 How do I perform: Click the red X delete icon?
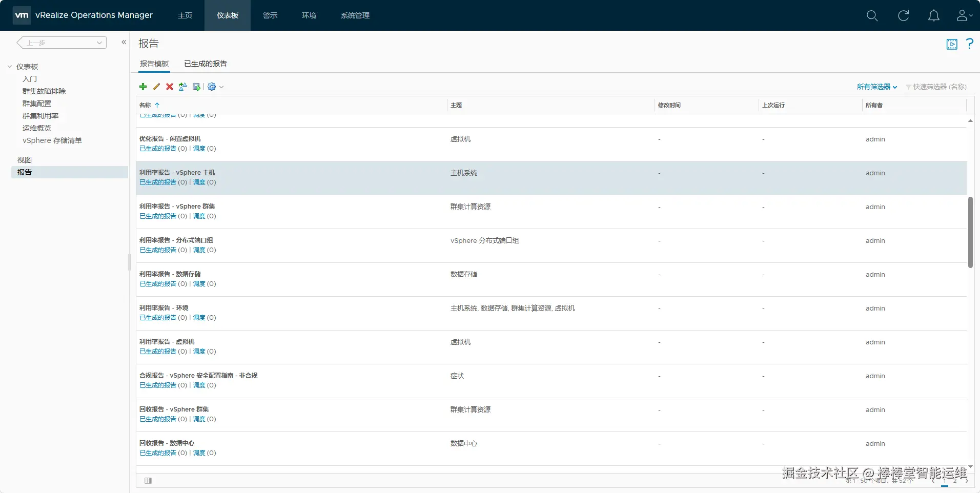(x=170, y=87)
